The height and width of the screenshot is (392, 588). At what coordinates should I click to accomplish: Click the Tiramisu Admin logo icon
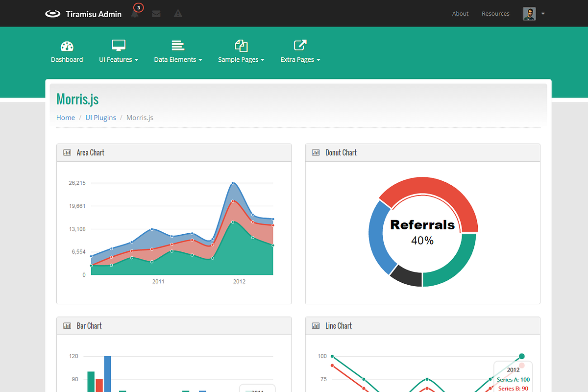point(52,14)
